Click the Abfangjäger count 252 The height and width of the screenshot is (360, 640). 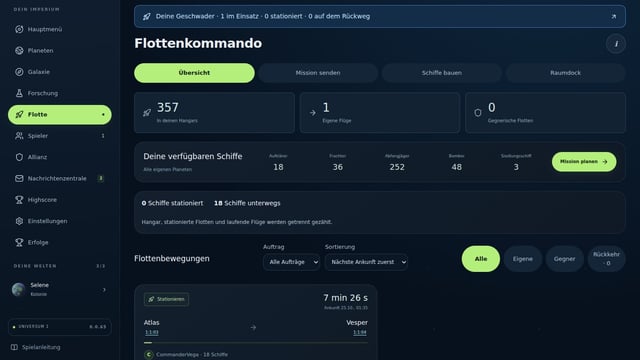point(397,167)
